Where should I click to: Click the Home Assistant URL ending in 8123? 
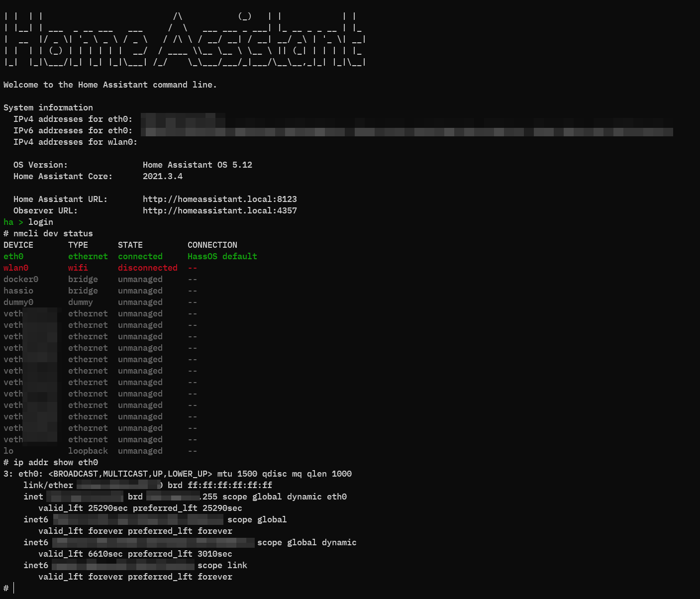click(x=219, y=199)
